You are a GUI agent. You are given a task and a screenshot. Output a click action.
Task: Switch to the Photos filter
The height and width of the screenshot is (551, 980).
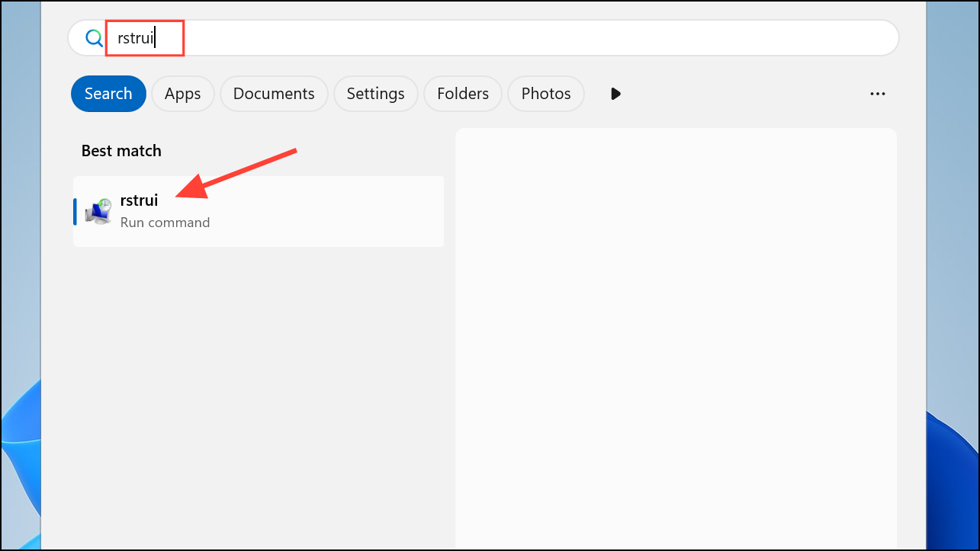(545, 94)
